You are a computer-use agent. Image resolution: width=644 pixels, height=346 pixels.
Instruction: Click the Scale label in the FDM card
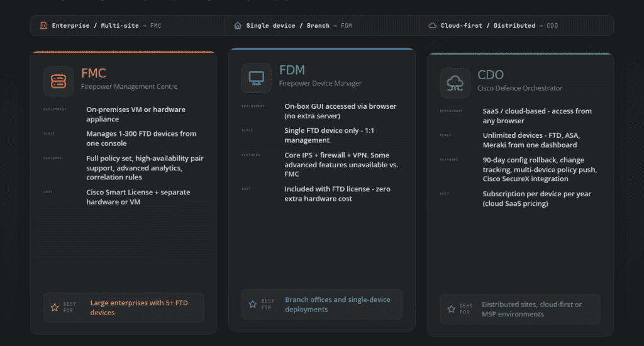tap(247, 130)
